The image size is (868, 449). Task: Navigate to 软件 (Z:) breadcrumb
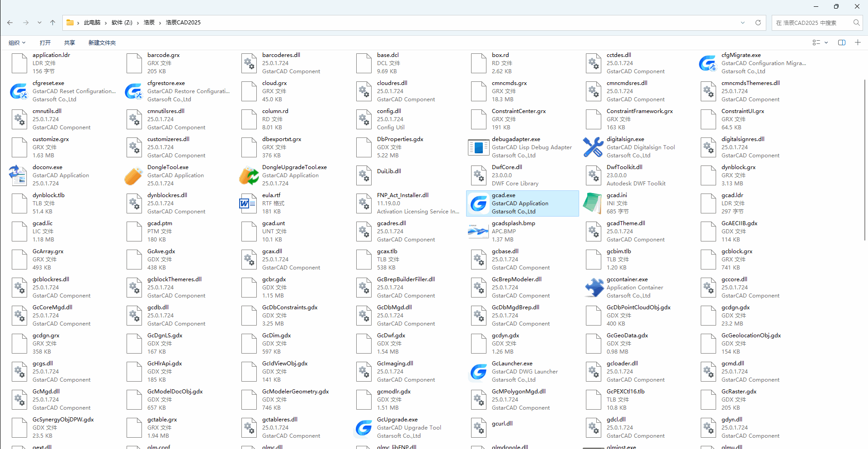point(122,23)
